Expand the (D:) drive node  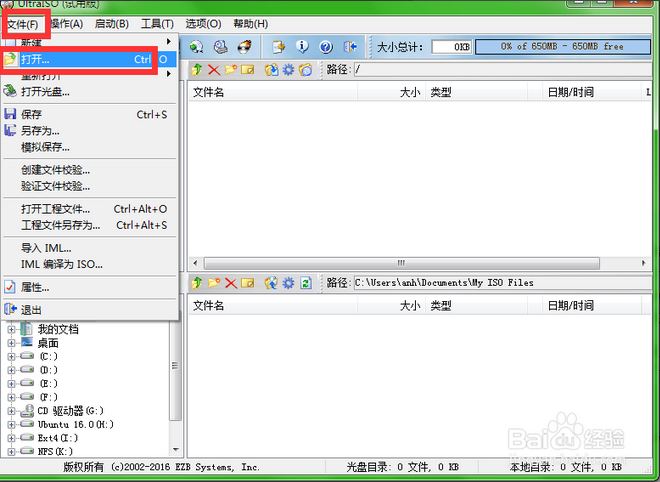point(11,370)
